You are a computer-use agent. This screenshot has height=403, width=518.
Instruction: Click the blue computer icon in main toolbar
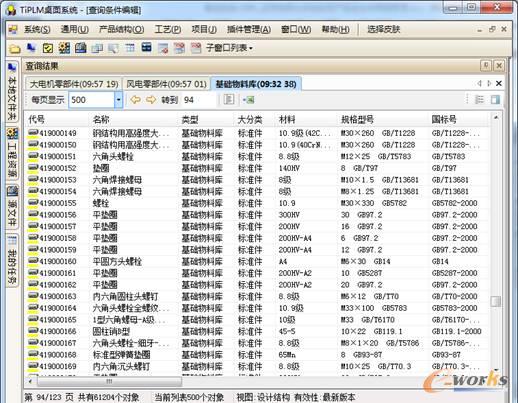[31, 48]
